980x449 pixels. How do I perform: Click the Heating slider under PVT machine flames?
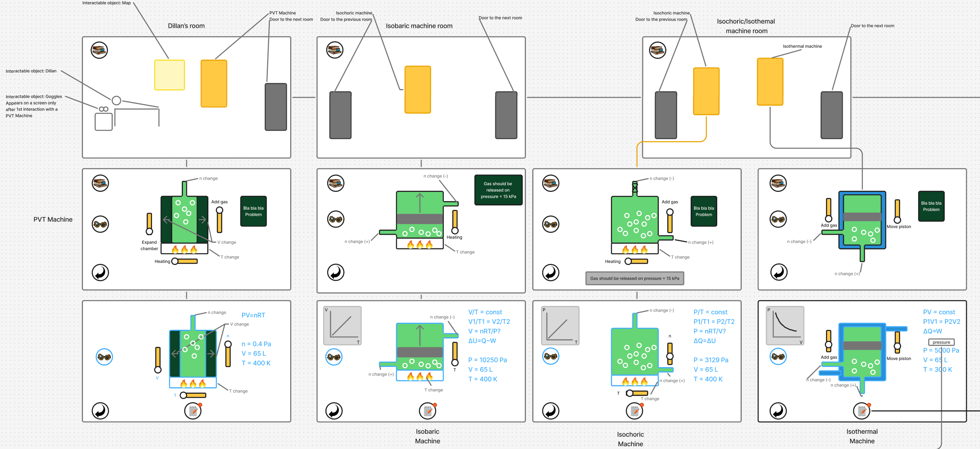tap(185, 261)
